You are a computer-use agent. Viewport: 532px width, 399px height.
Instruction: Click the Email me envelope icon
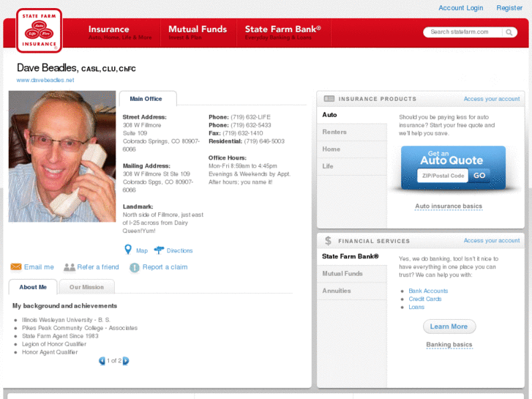tap(16, 267)
